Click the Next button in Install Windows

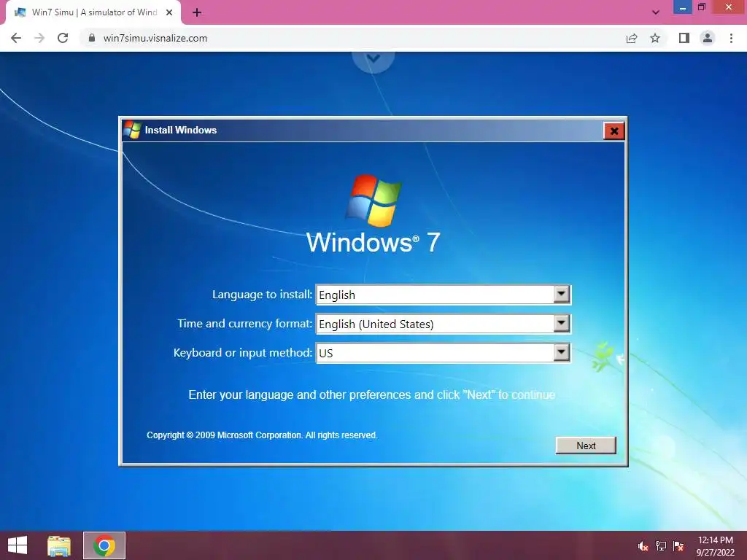click(586, 446)
